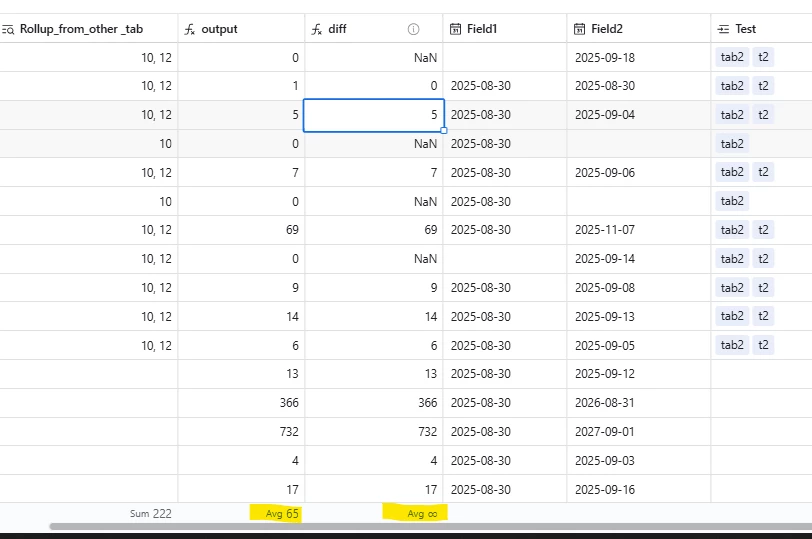Viewport: 812px width, 539px height.
Task: Select output cell 6 in 2025-09-05 row
Action: pos(241,345)
